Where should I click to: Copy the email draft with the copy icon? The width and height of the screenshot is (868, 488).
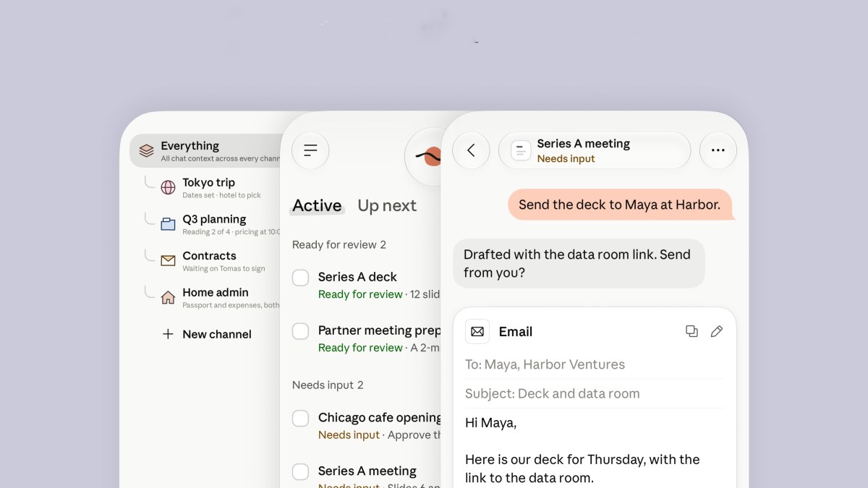(692, 331)
